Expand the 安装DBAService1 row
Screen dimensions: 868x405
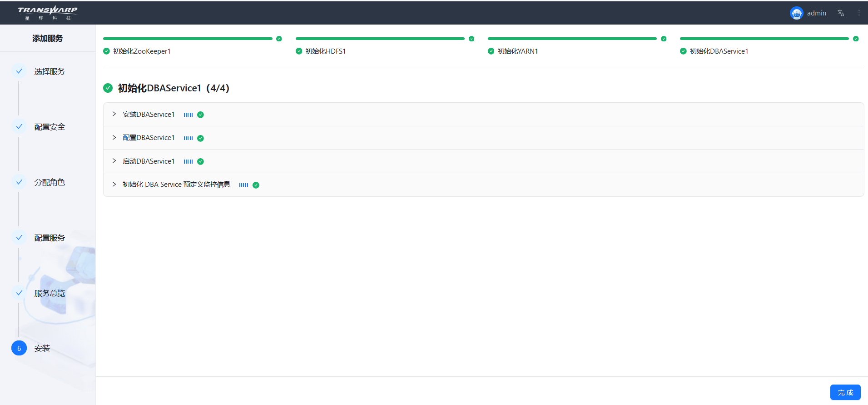[x=114, y=114]
